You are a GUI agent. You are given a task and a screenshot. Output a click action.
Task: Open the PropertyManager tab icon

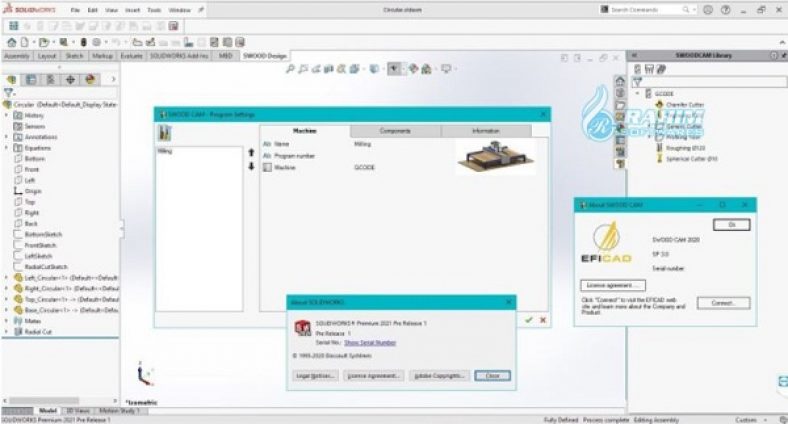31,79
